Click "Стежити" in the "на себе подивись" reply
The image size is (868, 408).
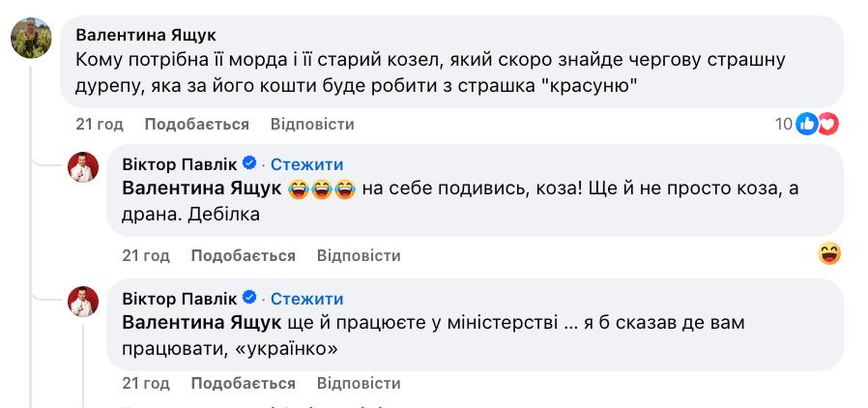pyautogui.click(x=306, y=164)
